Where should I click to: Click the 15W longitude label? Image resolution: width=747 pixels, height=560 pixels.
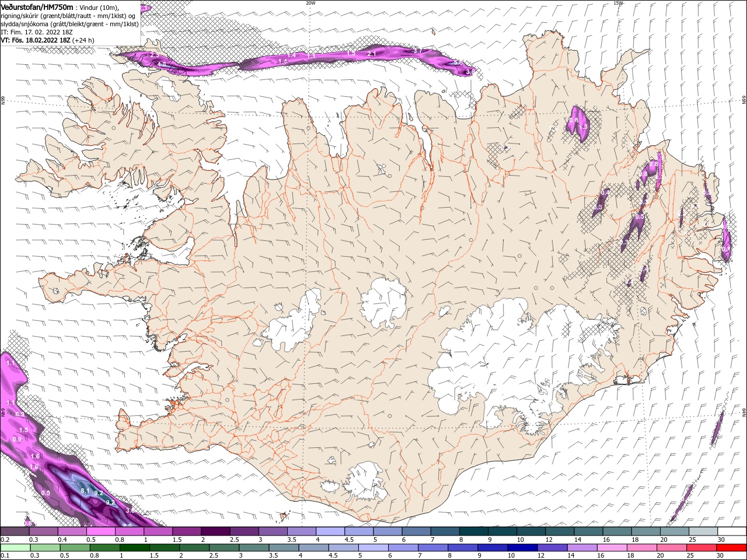tap(618, 3)
